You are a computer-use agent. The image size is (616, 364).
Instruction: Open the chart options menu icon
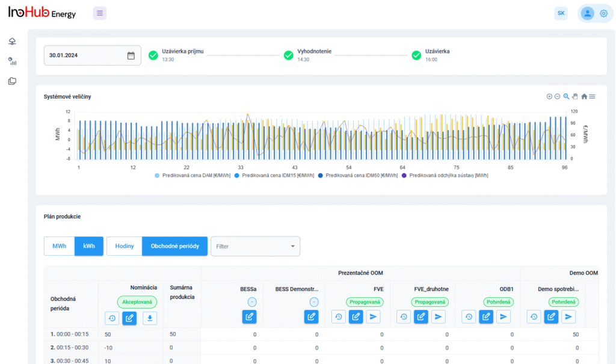coord(593,96)
